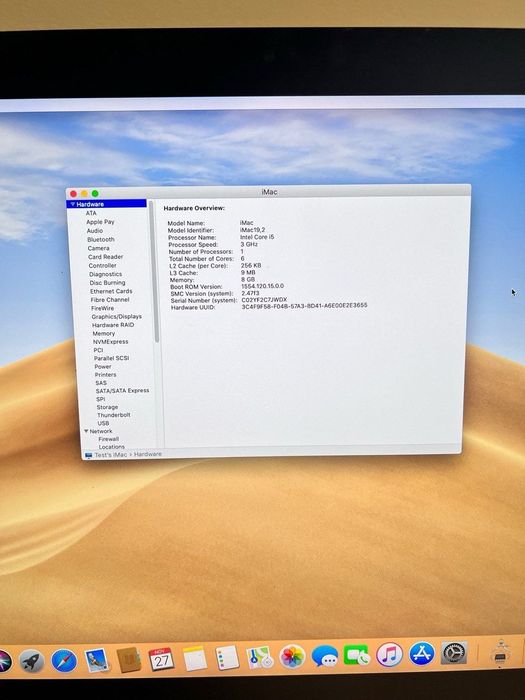The width and height of the screenshot is (525, 700).
Task: Select USB in sidebar
Action: (103, 423)
